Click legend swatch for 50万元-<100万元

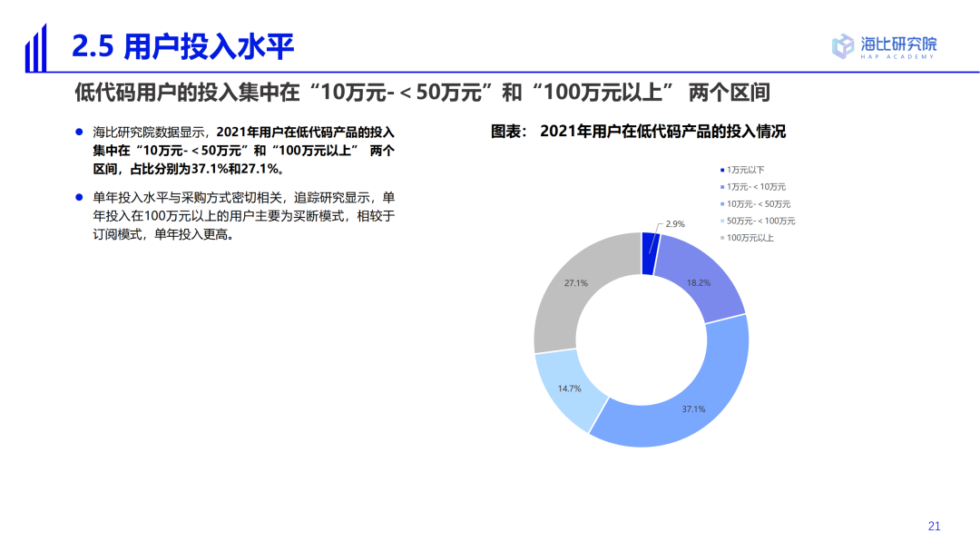pos(722,221)
